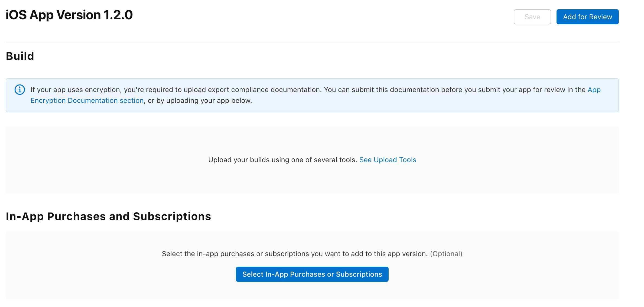Viewport: 644px width, 307px height.
Task: Click 'Upload your builds using one of several tools' text
Action: tap(282, 160)
